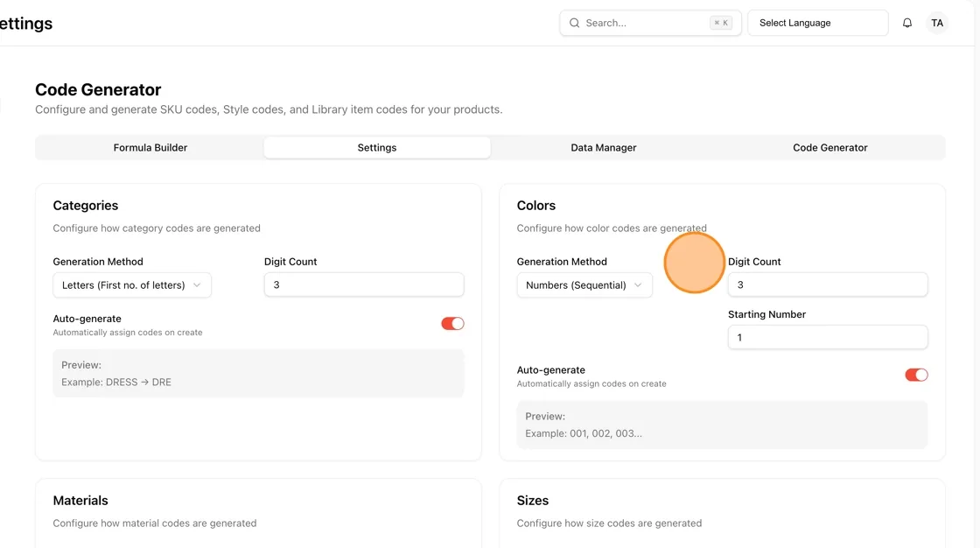This screenshot has height=548, width=980.
Task: Click the Categories Digit Count field
Action: pos(364,285)
